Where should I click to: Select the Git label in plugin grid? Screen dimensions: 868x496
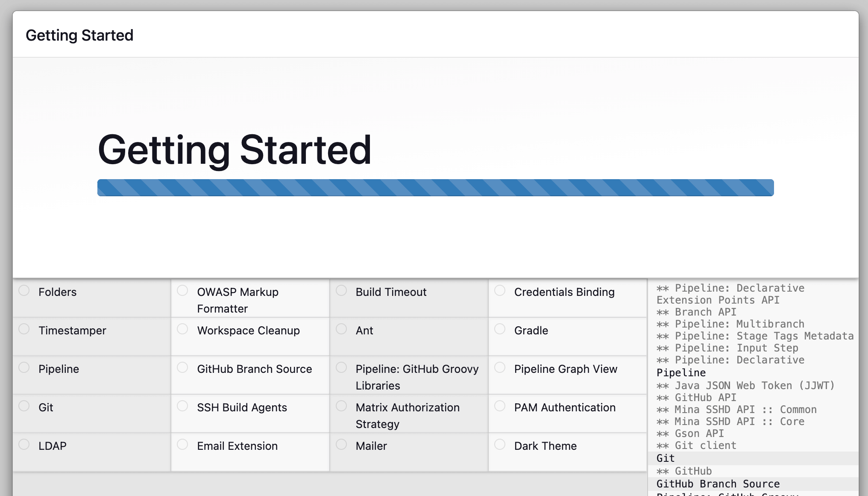point(46,407)
